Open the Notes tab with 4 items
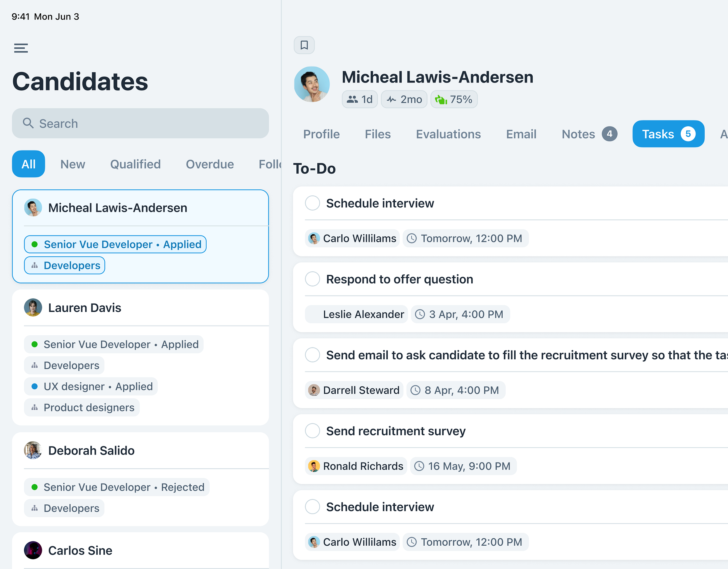This screenshot has height=569, width=728. pos(579,134)
